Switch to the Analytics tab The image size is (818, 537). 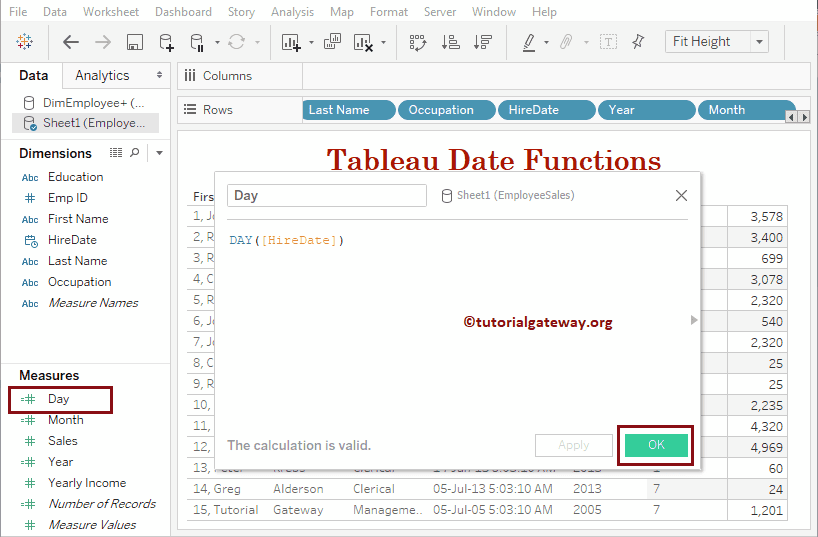[x=102, y=76]
